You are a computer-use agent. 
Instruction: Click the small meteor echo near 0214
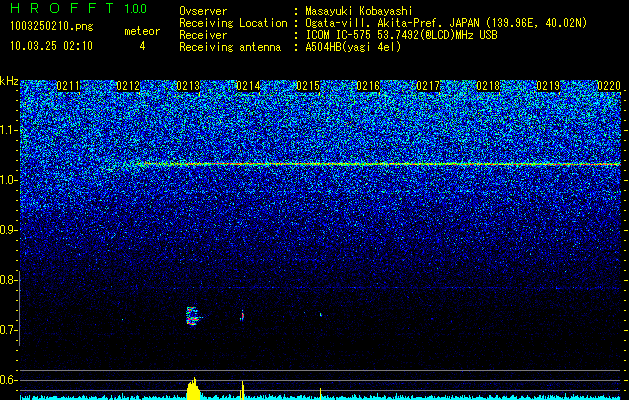(242, 315)
